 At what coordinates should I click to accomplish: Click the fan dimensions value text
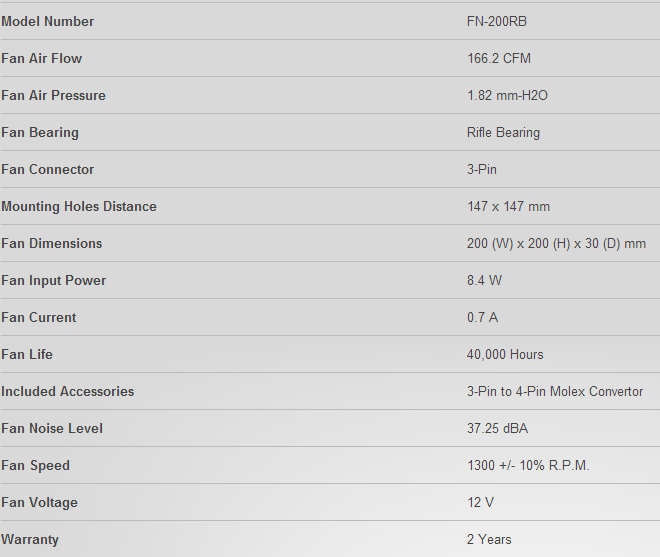(556, 244)
